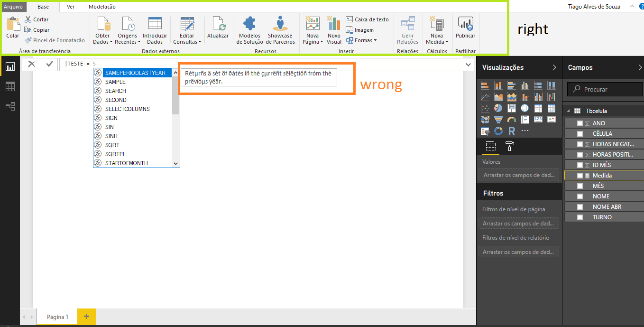Click the Imagem button
This screenshot has width=644, height=327.
pos(360,30)
